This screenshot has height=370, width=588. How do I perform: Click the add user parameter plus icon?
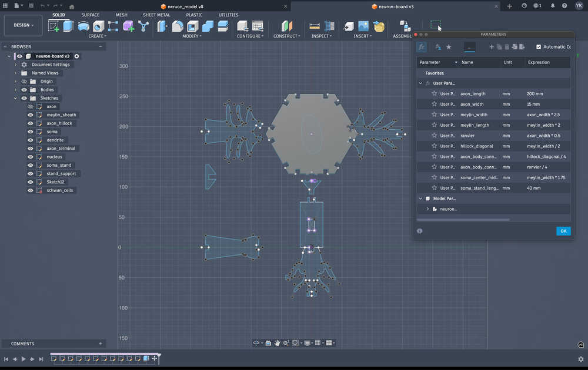click(492, 47)
